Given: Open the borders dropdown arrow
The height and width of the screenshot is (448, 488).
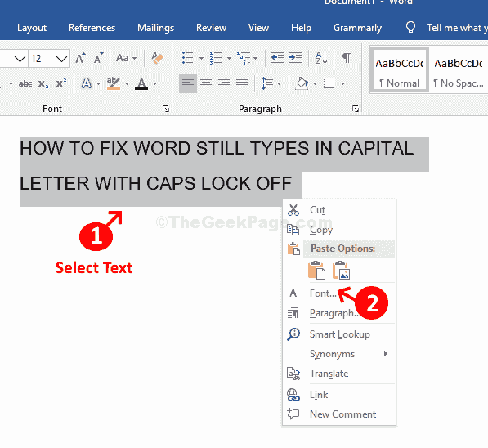Looking at the screenshot, I should (342, 83).
